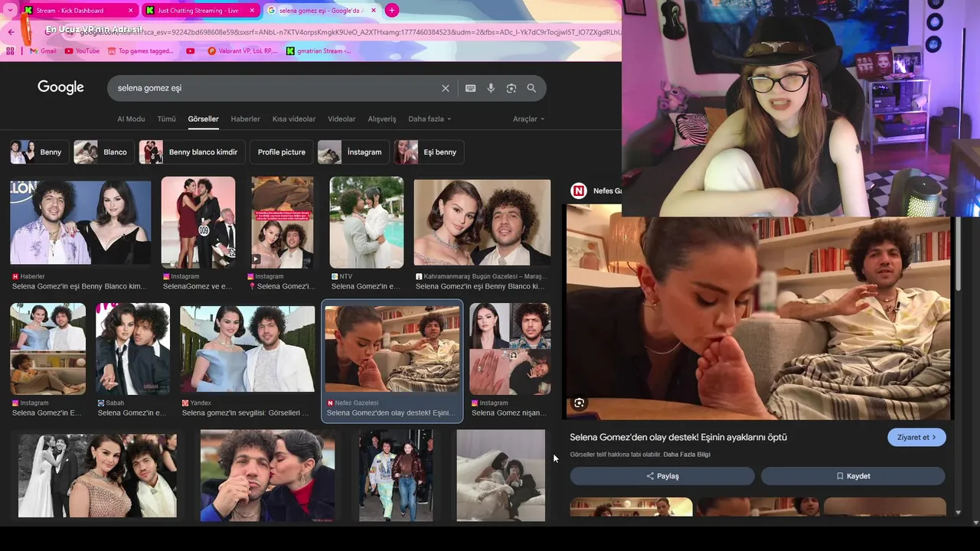The height and width of the screenshot is (551, 980).
Task: Expand the 'Araçlar' tools dropdown
Action: (x=528, y=119)
